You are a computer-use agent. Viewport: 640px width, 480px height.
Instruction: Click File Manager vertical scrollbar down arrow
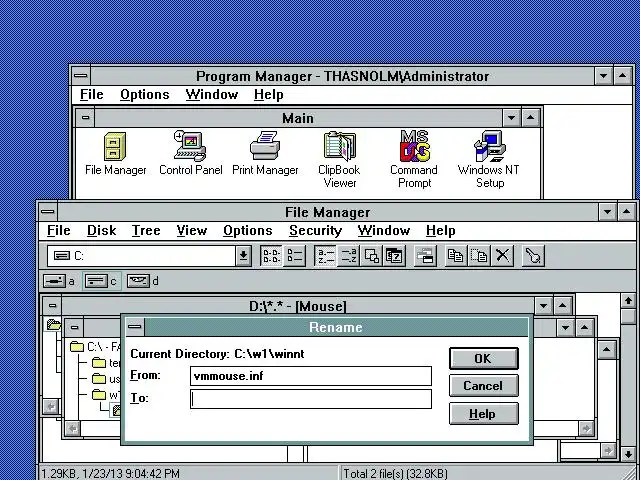click(628, 453)
